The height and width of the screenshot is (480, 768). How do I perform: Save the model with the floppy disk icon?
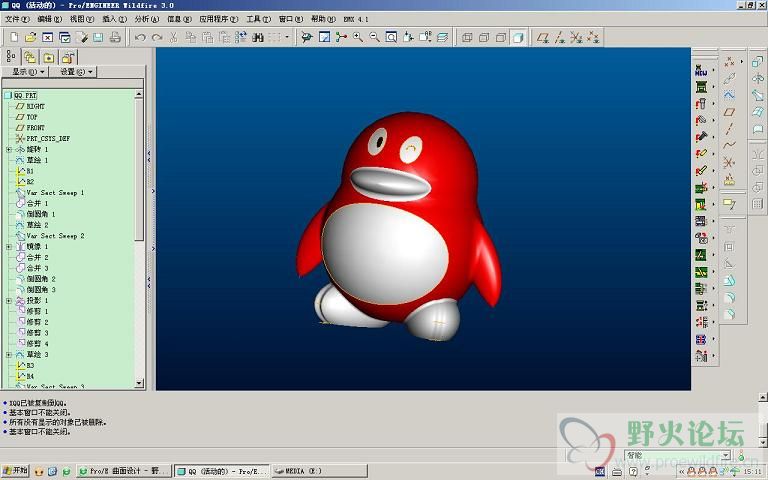(x=98, y=37)
